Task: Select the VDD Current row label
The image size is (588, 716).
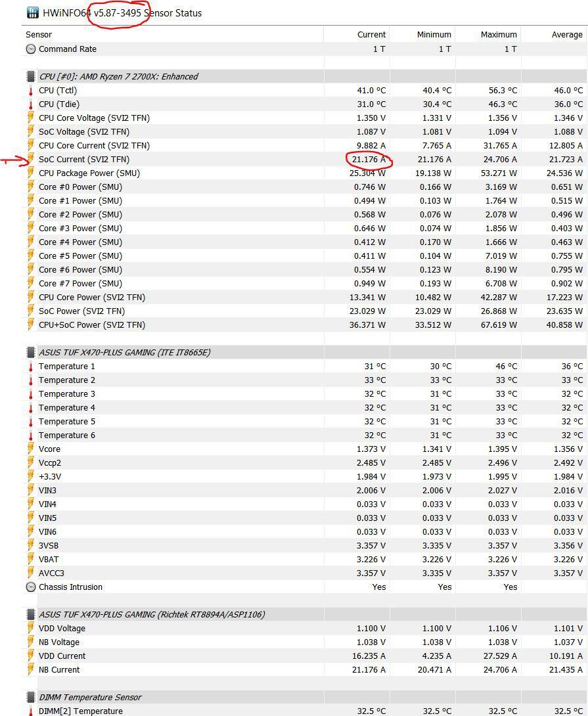Action: (x=62, y=656)
